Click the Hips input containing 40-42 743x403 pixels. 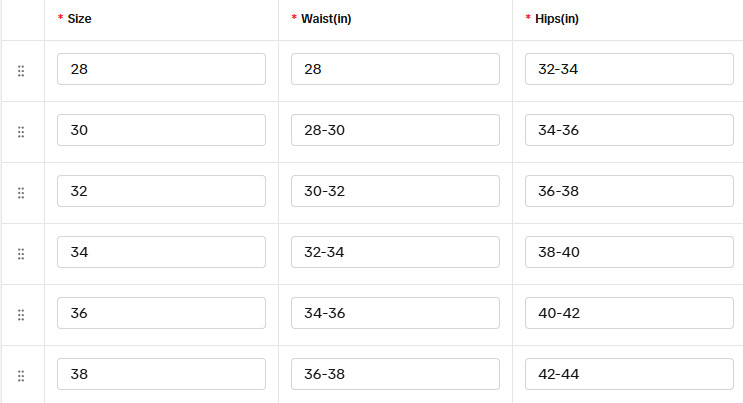pos(629,313)
